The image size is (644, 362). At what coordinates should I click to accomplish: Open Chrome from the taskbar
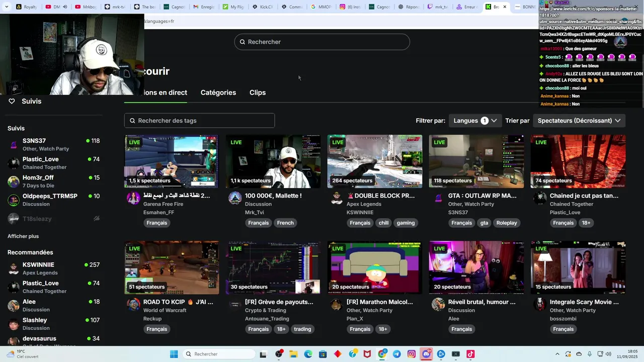[x=382, y=354]
